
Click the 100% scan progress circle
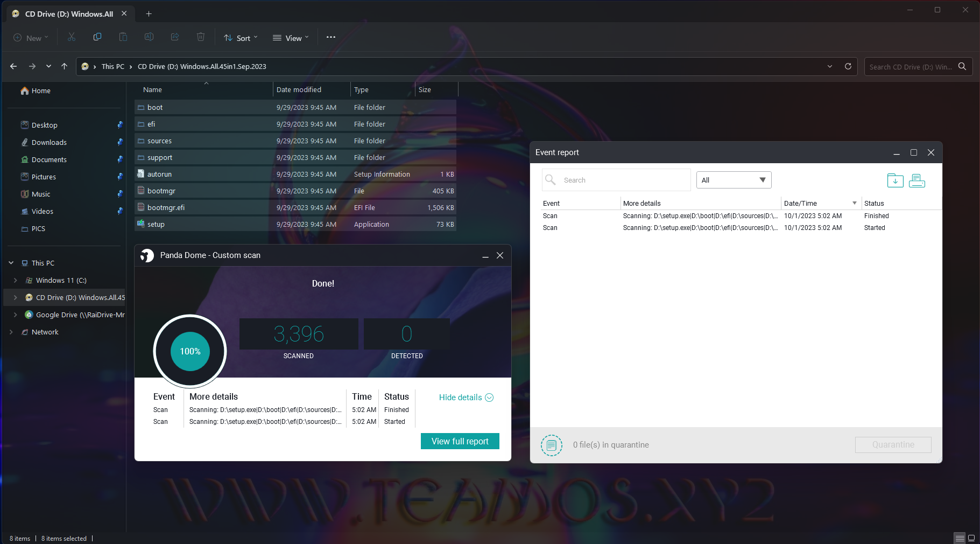click(190, 351)
